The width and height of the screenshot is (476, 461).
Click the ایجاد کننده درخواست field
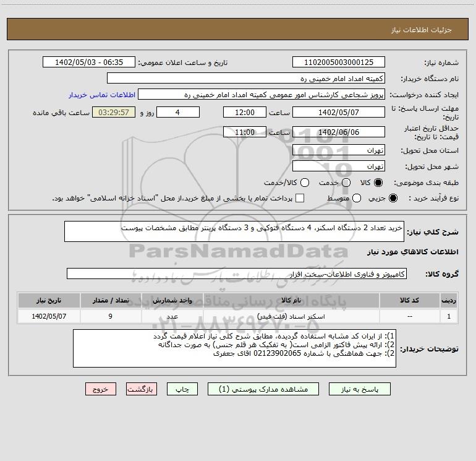261,95
